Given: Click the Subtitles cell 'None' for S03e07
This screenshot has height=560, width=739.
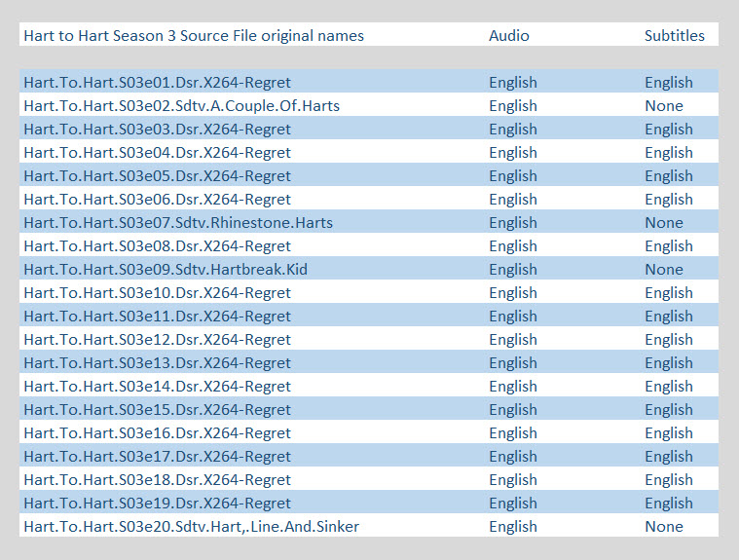Looking at the screenshot, I should tap(664, 222).
